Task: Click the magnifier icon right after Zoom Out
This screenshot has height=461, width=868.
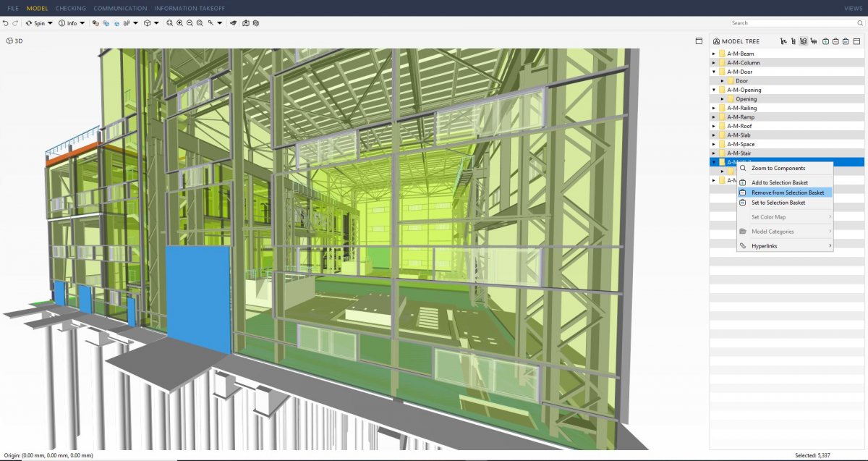Action: click(200, 23)
